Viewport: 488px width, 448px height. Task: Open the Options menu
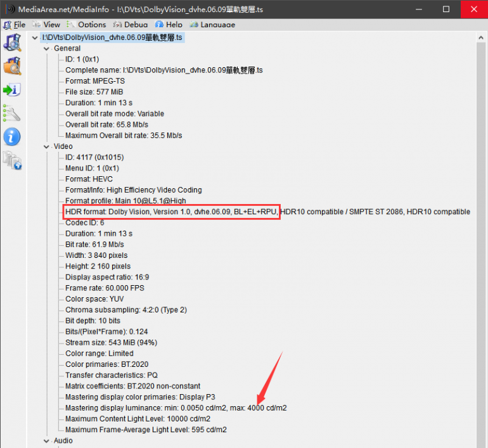(x=87, y=25)
